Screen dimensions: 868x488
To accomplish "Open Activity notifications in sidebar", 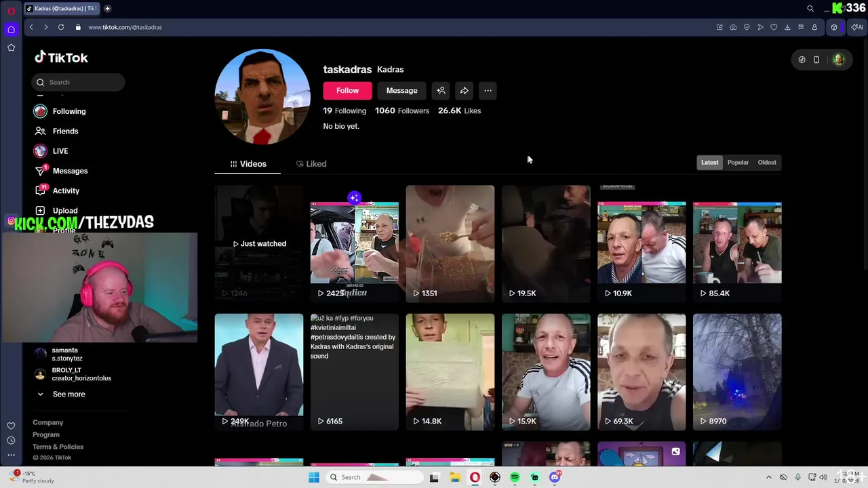I will click(57, 190).
